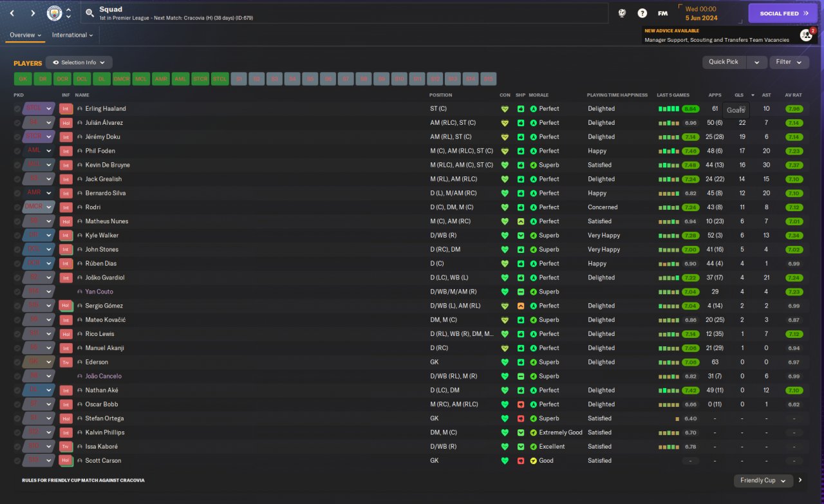Click sharpness icon for Matheus Nunes
Screen dimensions: 824x504
[520, 221]
